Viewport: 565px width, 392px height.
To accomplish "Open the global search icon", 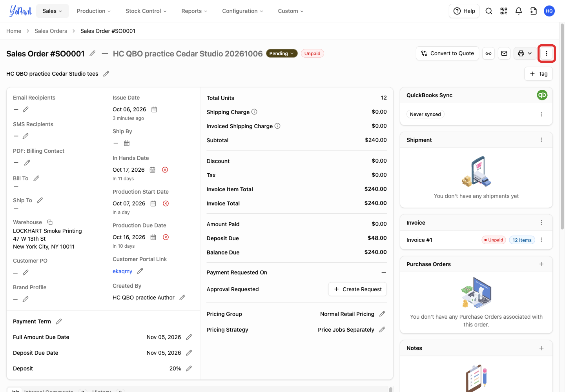I will (489, 11).
